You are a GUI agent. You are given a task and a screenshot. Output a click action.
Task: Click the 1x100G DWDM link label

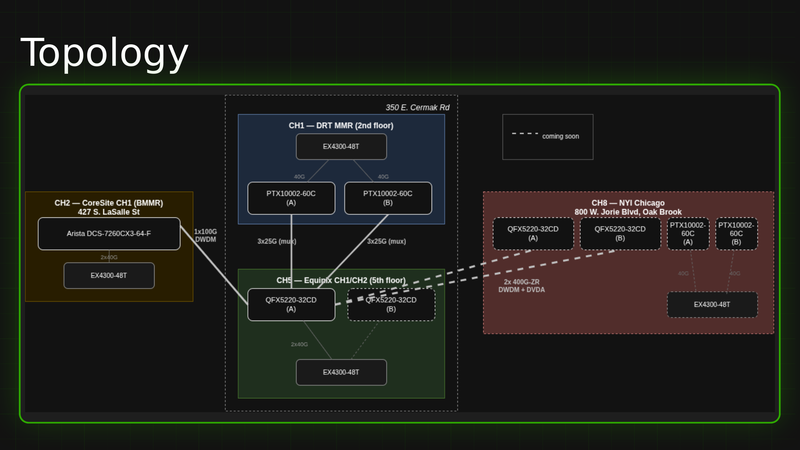click(205, 235)
